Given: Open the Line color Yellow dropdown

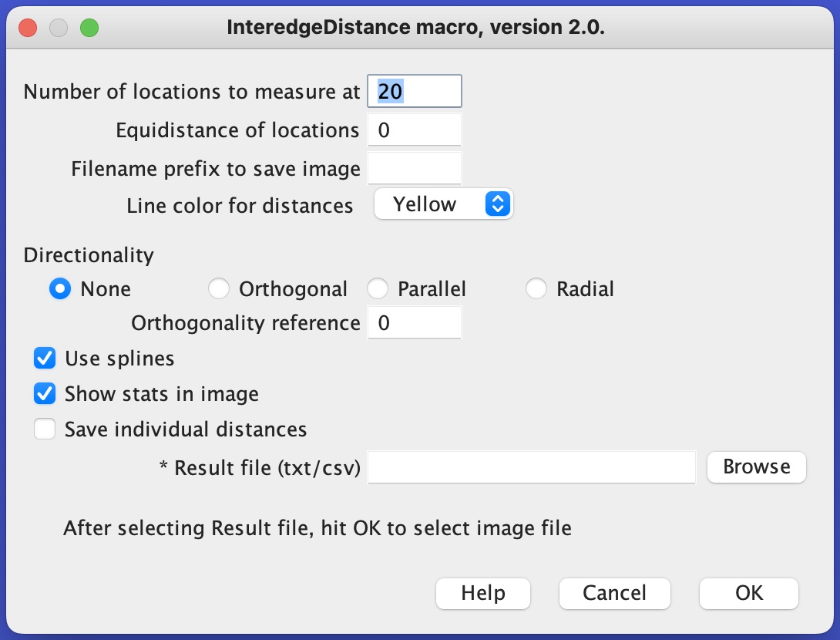Looking at the screenshot, I should pos(444,204).
